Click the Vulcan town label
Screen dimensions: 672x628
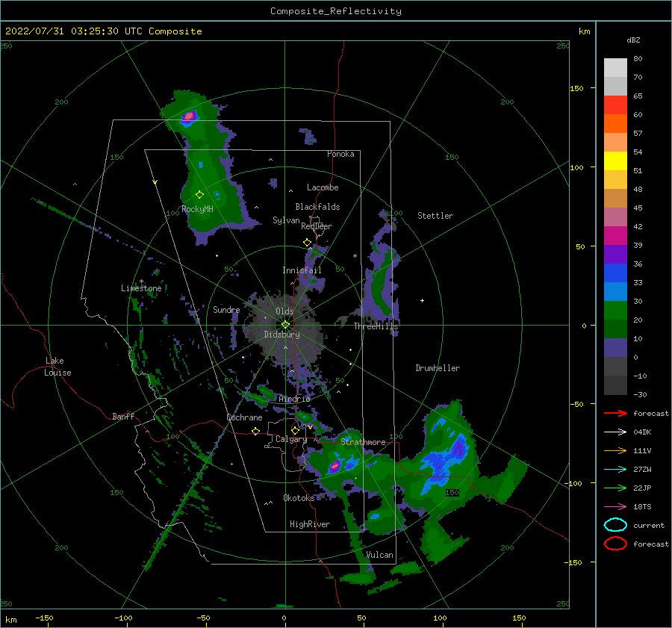point(379,555)
